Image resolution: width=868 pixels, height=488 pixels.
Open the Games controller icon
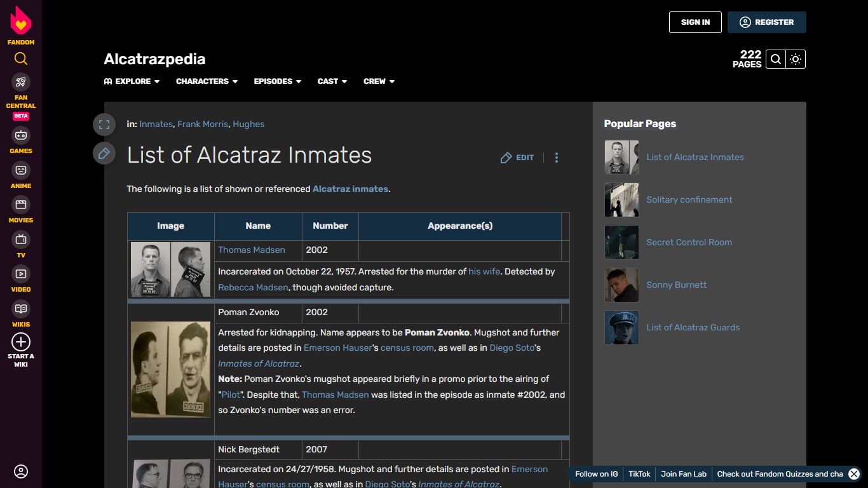(x=21, y=135)
